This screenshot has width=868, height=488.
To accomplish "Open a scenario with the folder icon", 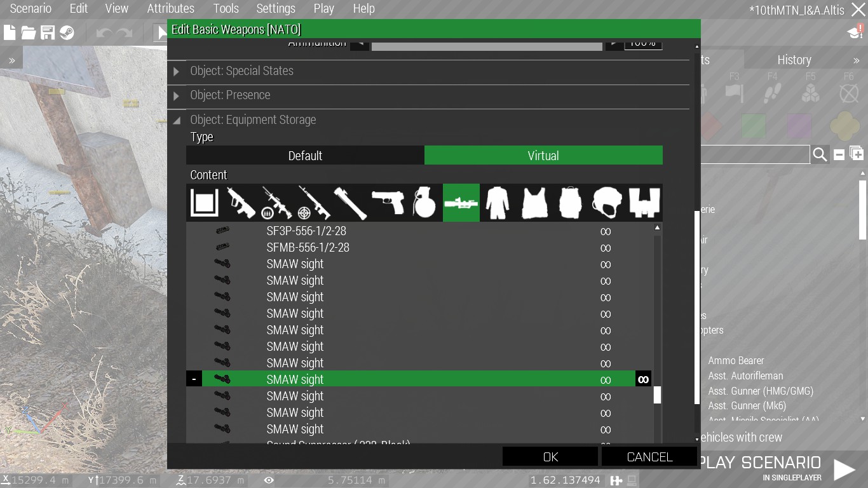I will point(29,32).
